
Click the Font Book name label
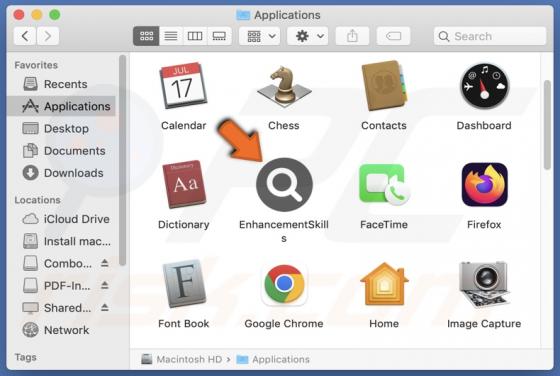click(184, 324)
